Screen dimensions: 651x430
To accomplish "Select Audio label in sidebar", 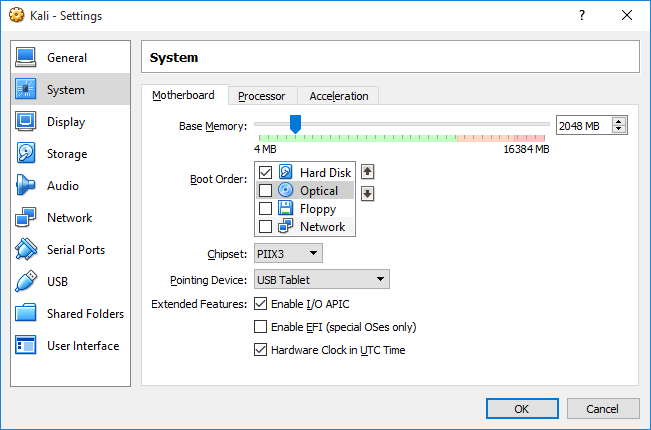I will [63, 186].
